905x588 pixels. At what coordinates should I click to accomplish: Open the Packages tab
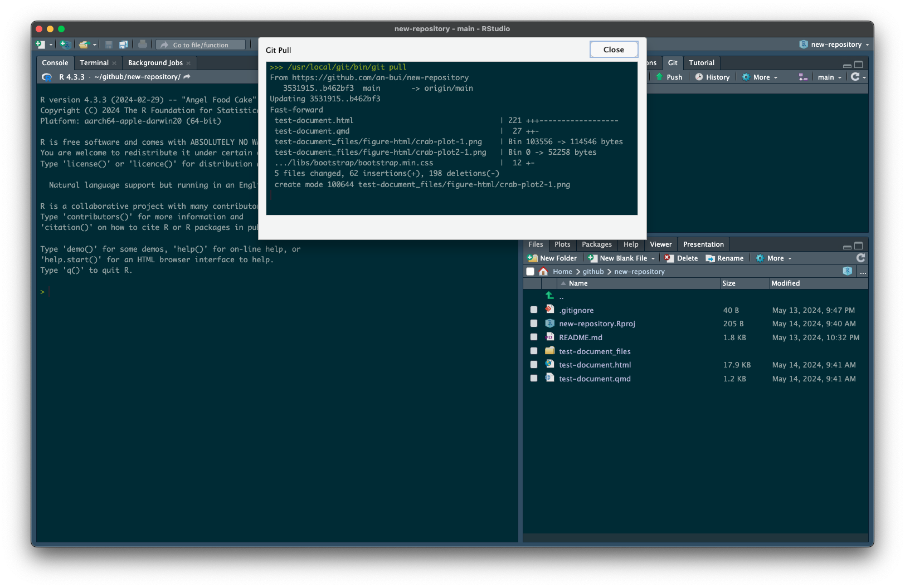[x=596, y=244]
